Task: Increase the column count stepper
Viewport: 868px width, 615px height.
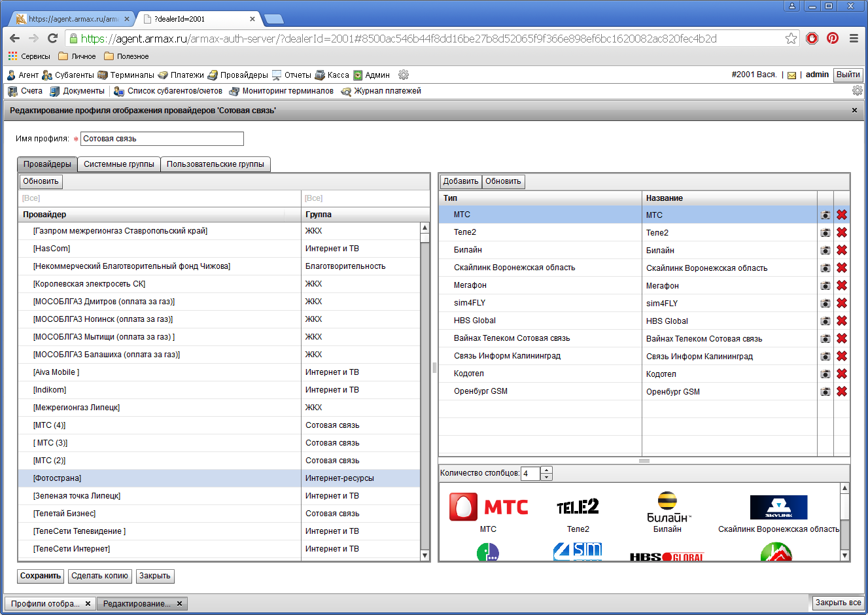Action: (x=547, y=470)
